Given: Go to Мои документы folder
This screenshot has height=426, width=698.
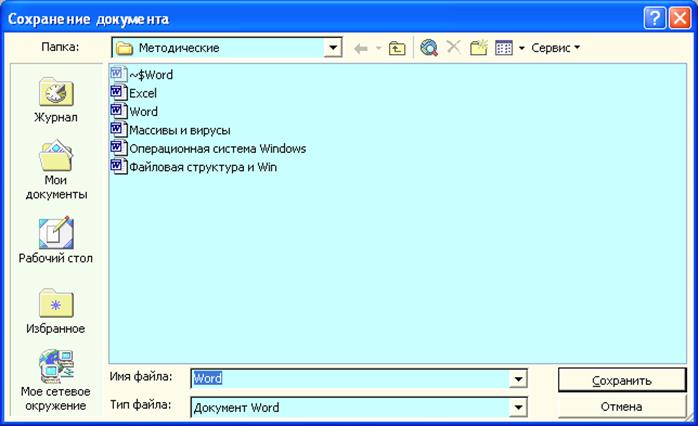Looking at the screenshot, I should point(56,170).
